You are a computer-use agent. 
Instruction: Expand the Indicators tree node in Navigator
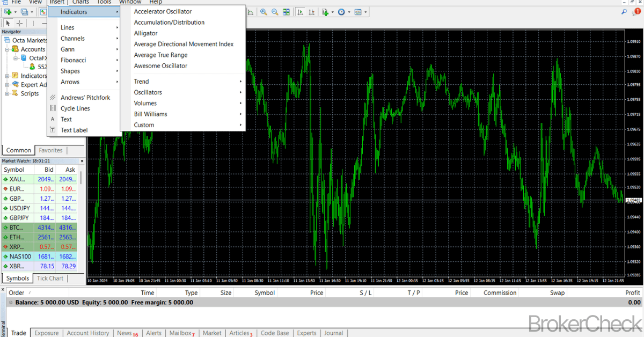[x=8, y=76]
